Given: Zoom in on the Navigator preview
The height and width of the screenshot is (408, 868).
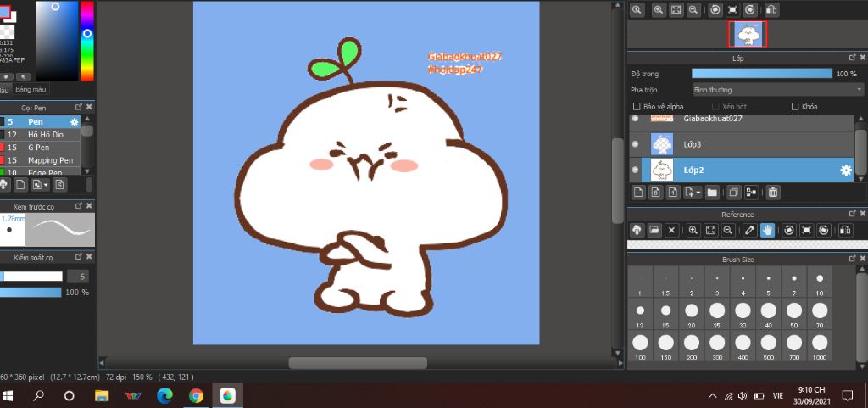Looking at the screenshot, I should coord(658,9).
